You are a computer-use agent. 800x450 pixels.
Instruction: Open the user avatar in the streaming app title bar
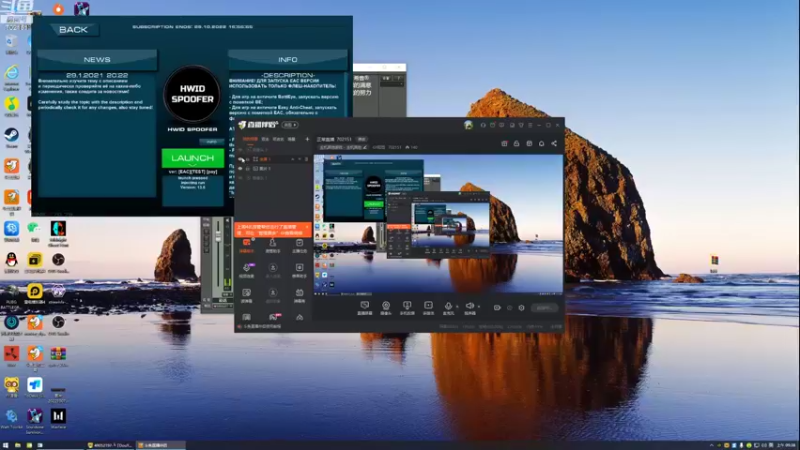tap(468, 125)
